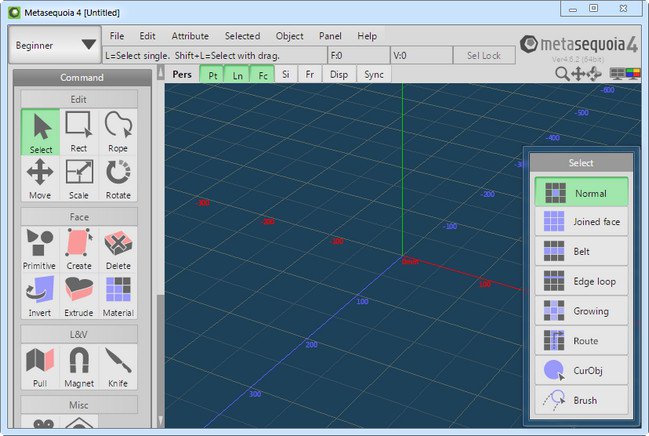649x436 pixels.
Task: Choose the Create face tool
Action: coord(79,249)
